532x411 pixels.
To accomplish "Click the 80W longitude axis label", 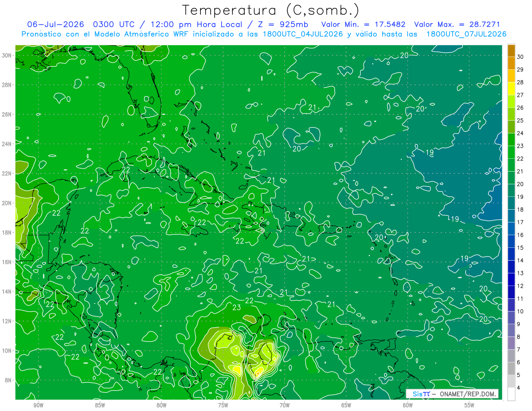I will [x=161, y=405].
